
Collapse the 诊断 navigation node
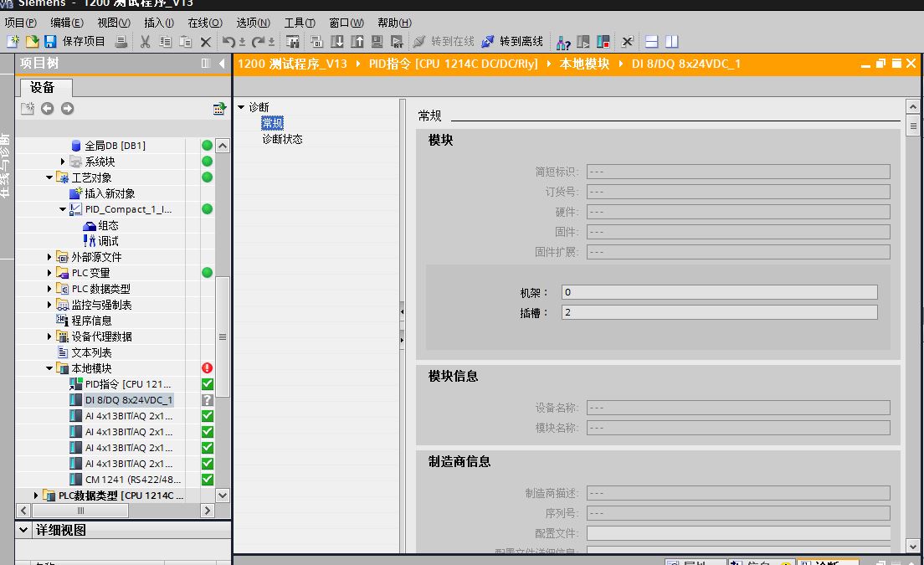pos(241,107)
